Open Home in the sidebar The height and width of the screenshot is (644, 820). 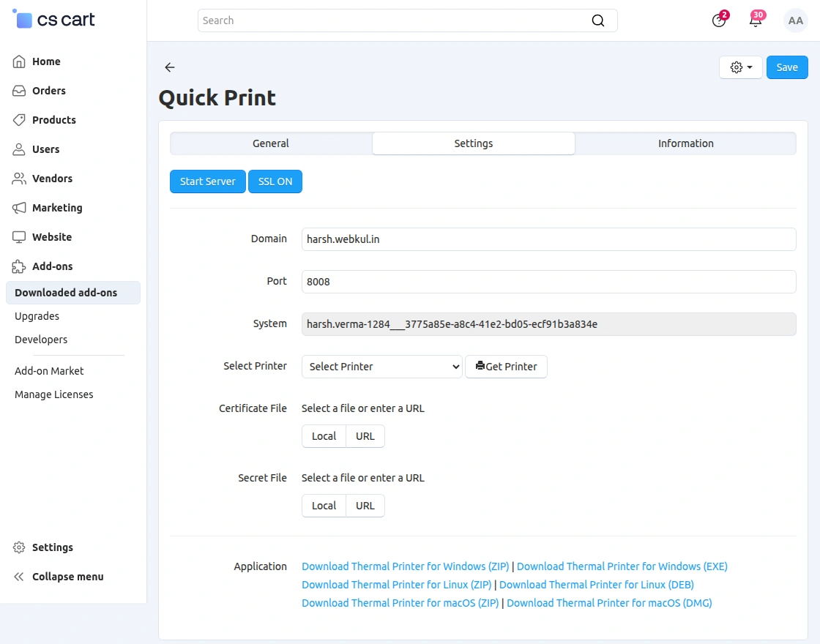coord(46,61)
